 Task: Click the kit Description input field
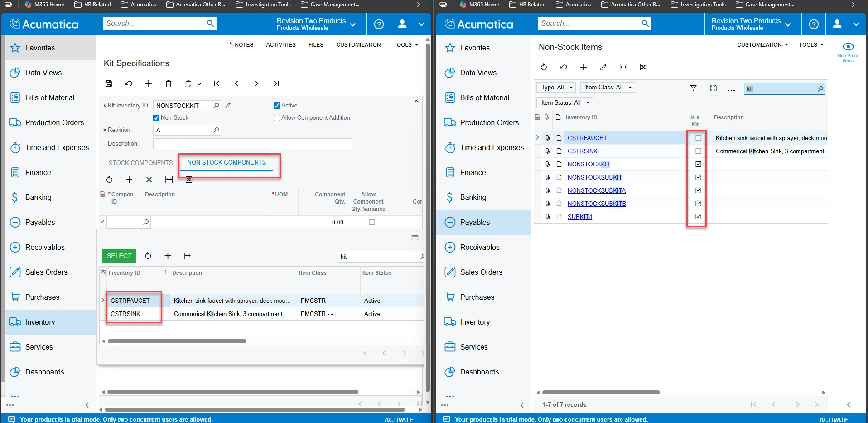pos(252,144)
